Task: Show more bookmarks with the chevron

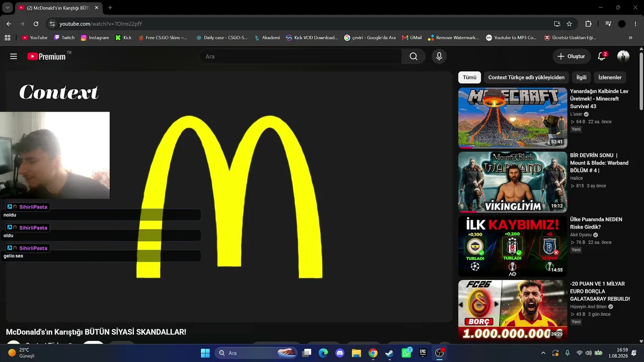Action: [x=630, y=38]
